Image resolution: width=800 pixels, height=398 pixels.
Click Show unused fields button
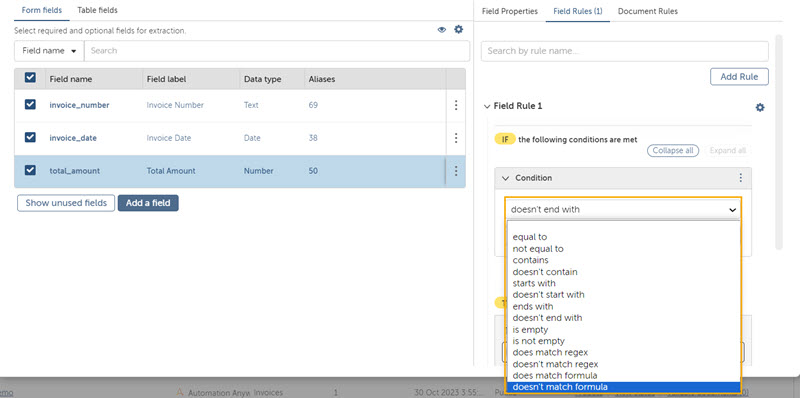(x=66, y=203)
